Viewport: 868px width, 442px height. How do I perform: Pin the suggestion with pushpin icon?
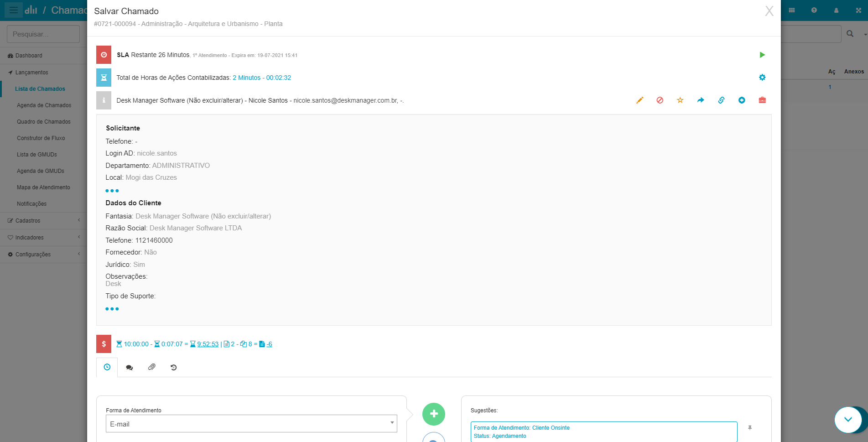point(750,428)
